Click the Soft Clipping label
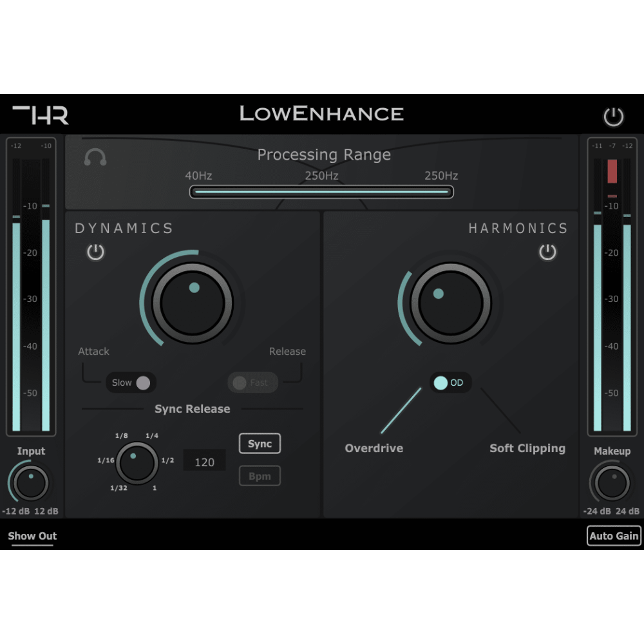 tap(527, 448)
